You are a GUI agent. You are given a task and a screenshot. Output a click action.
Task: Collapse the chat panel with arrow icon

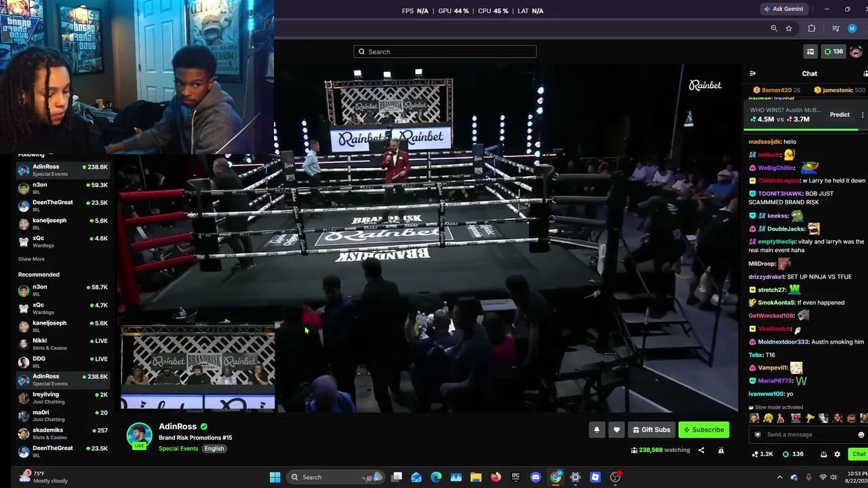tap(752, 73)
